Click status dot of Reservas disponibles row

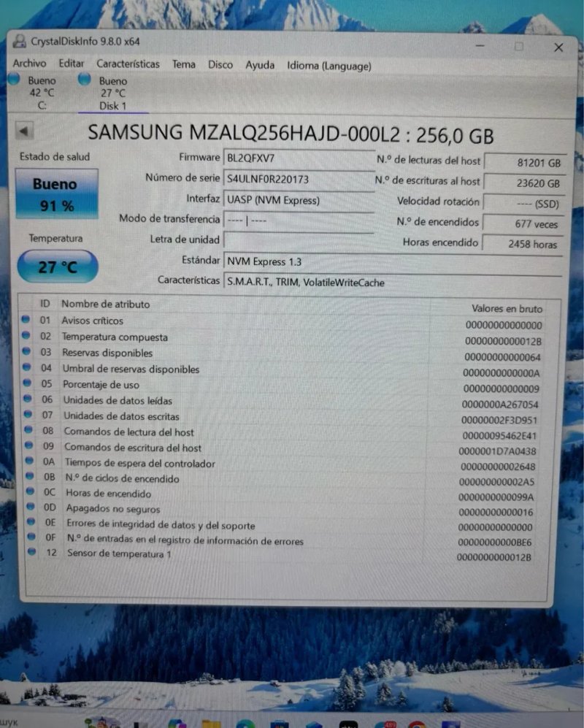(26, 351)
